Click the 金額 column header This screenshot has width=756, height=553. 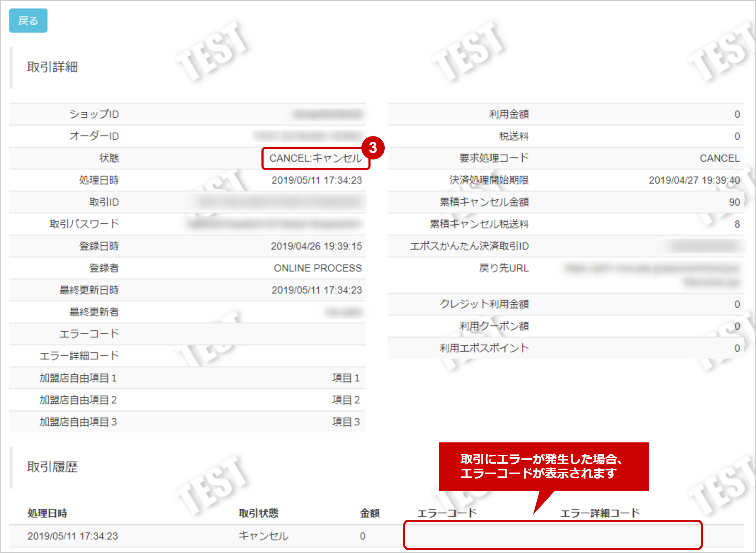coord(370,513)
